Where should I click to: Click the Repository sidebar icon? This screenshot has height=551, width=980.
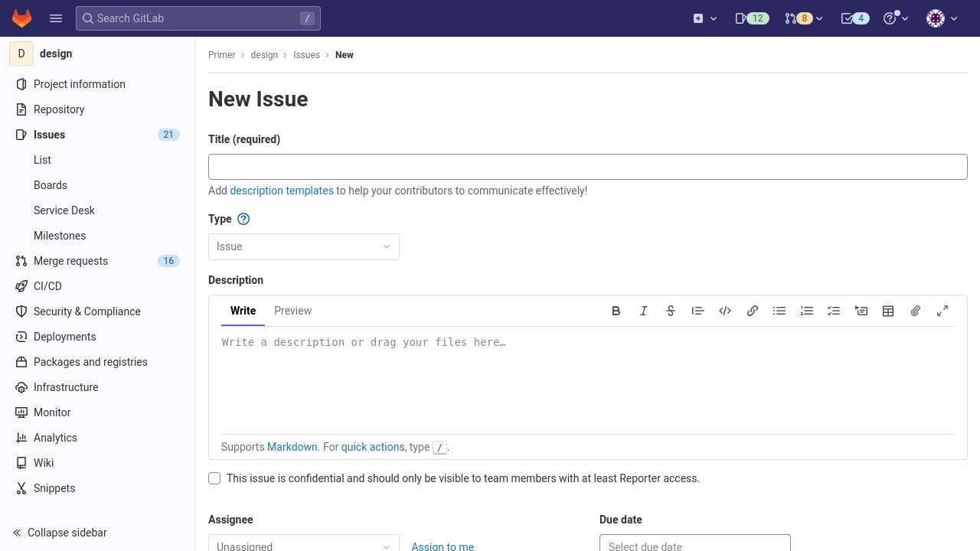pos(21,109)
